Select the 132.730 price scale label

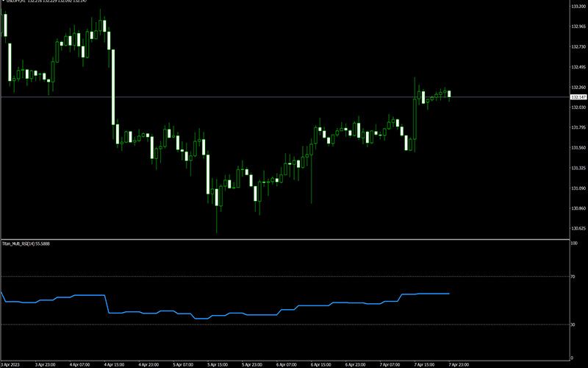click(578, 47)
